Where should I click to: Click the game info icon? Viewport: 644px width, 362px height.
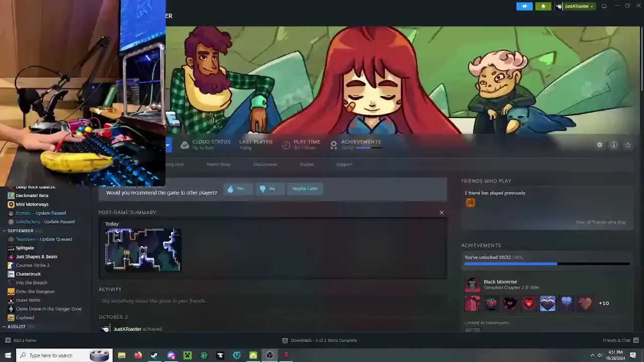pyautogui.click(x=613, y=145)
